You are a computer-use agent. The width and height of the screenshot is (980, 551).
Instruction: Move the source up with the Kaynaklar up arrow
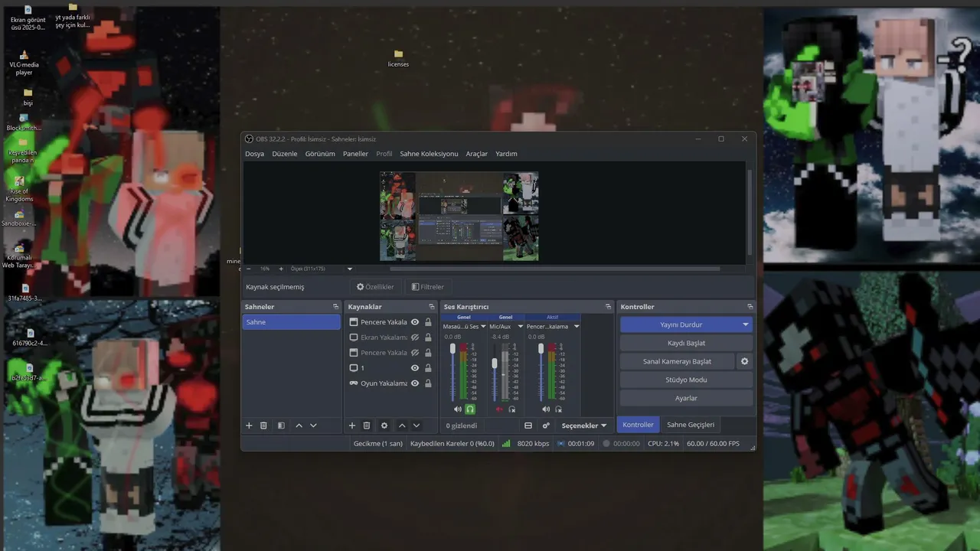[402, 425]
